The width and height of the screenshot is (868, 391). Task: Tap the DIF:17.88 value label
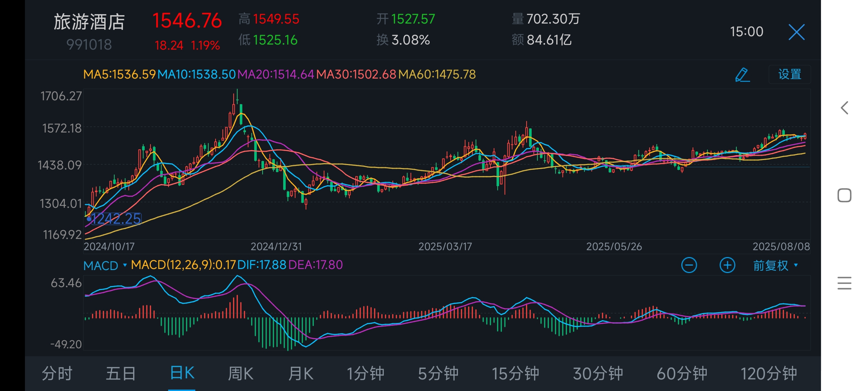click(x=262, y=265)
